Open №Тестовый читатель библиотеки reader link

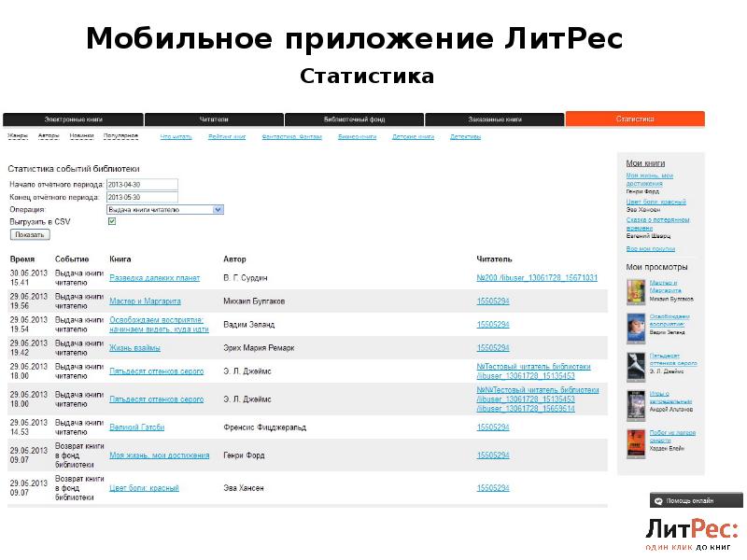pyautogui.click(x=533, y=371)
